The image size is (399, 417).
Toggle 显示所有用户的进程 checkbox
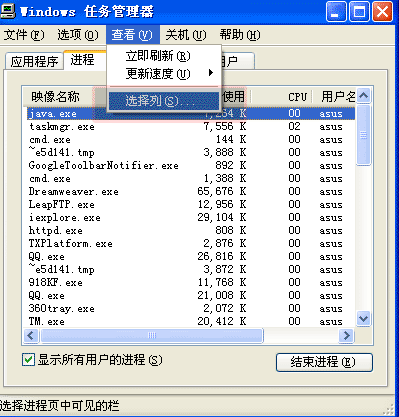coord(28,360)
